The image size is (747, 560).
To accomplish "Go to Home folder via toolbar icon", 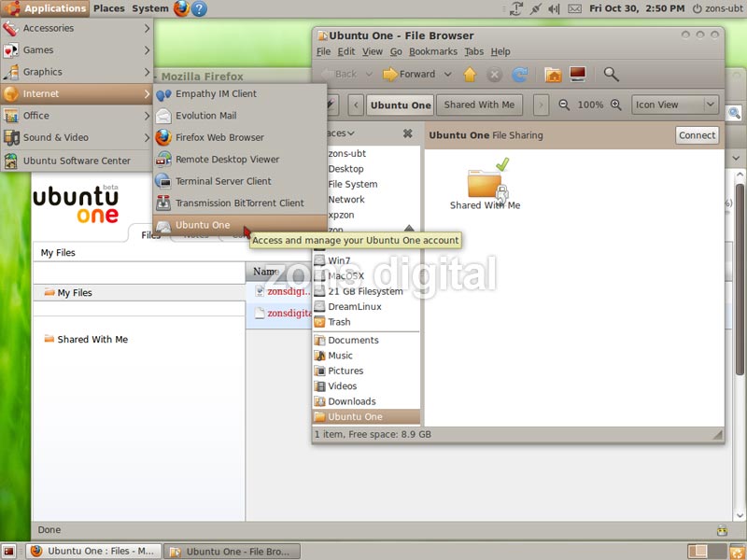I will 553,75.
